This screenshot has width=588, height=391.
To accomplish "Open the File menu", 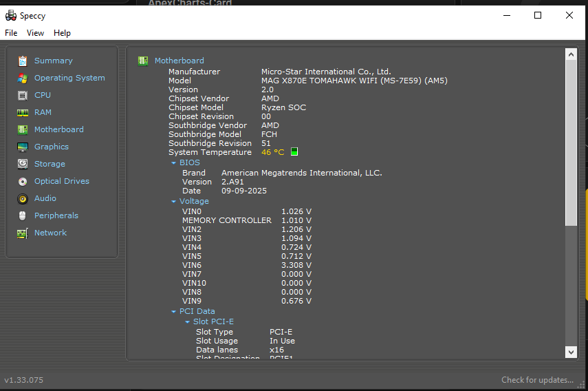I will tap(11, 33).
